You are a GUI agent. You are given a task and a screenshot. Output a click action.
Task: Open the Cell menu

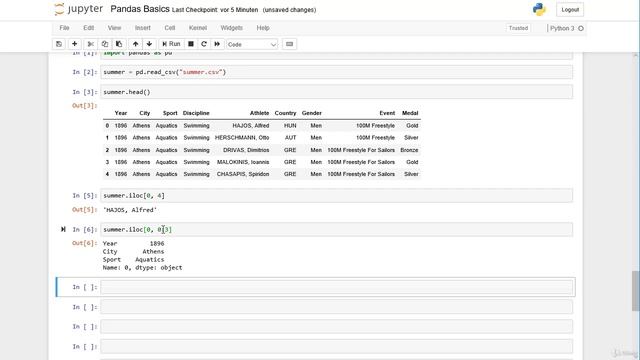point(169,28)
